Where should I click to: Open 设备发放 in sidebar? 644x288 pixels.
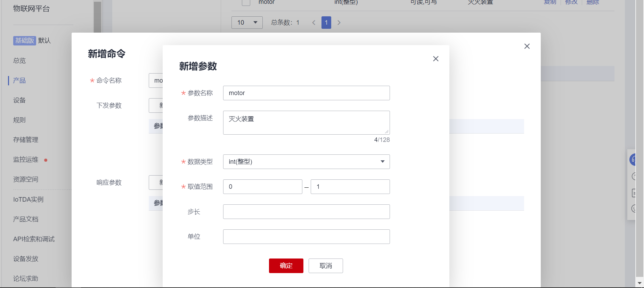click(x=26, y=259)
